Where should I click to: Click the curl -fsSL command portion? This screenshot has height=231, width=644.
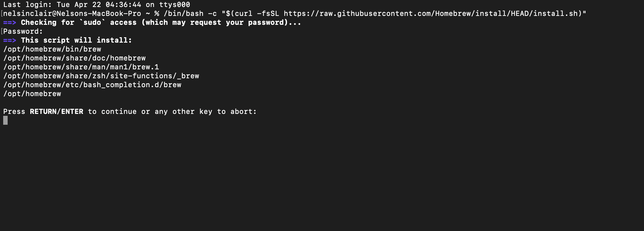click(x=257, y=14)
